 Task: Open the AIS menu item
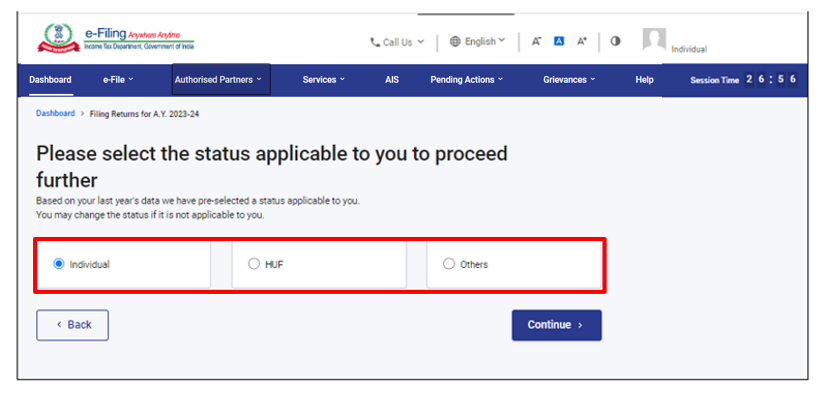(x=392, y=80)
